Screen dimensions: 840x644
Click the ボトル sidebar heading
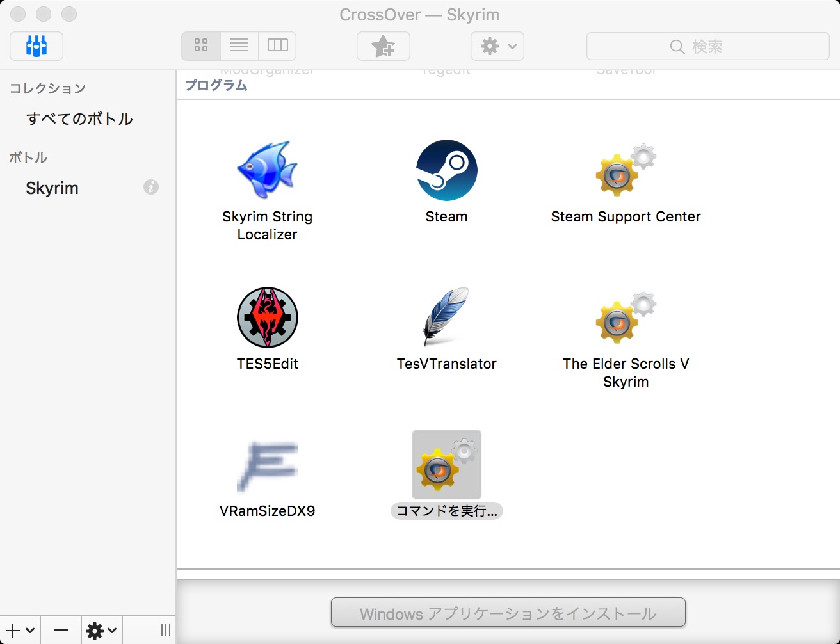click(x=28, y=157)
